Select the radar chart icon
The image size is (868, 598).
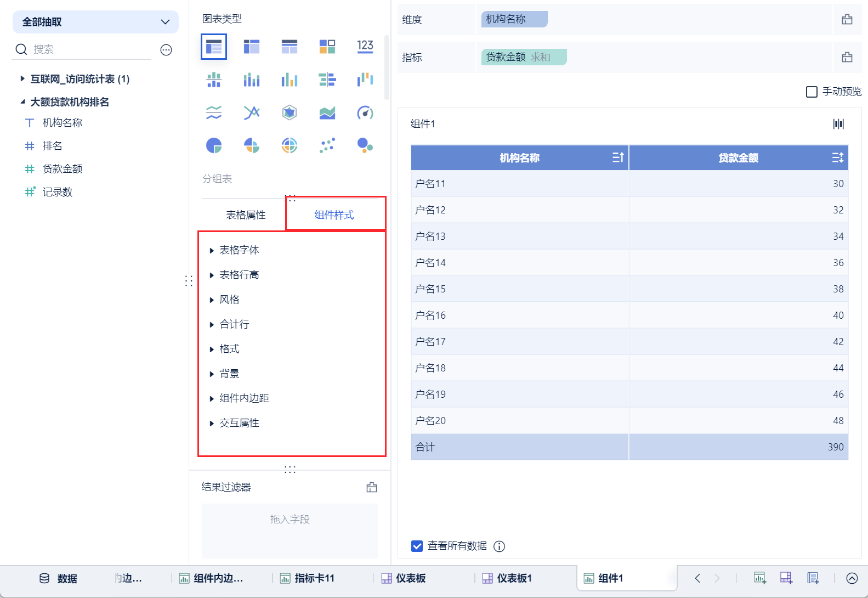point(290,113)
